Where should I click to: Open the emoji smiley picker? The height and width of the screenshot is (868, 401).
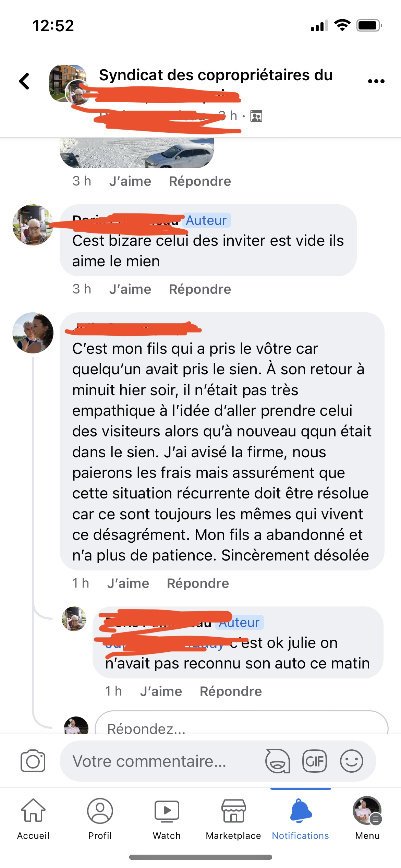coord(352,761)
